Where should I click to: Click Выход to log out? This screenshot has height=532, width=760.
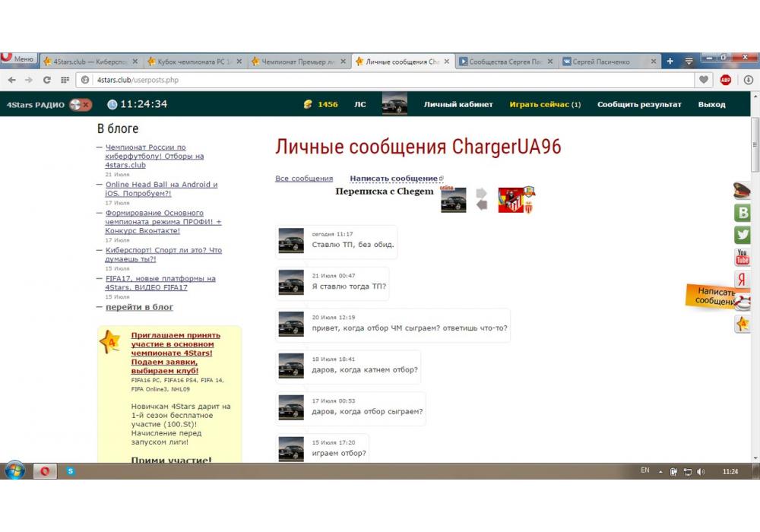point(711,104)
